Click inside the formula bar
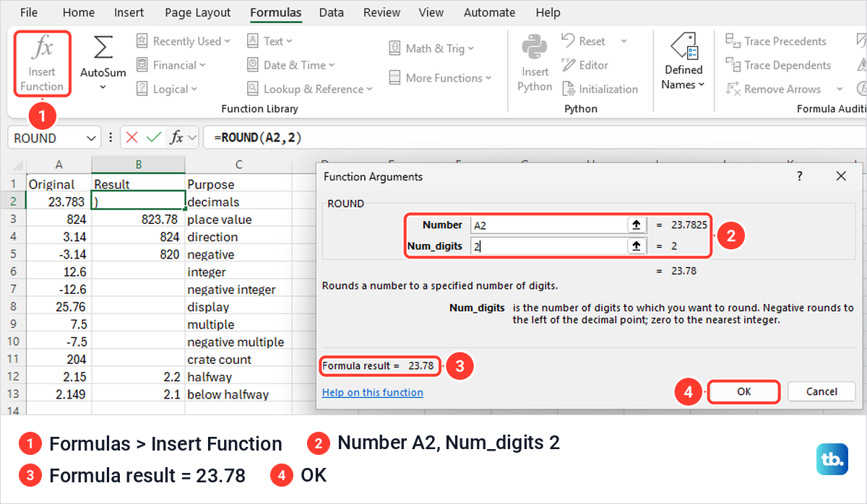Screen dimensions: 867x504 (535, 137)
